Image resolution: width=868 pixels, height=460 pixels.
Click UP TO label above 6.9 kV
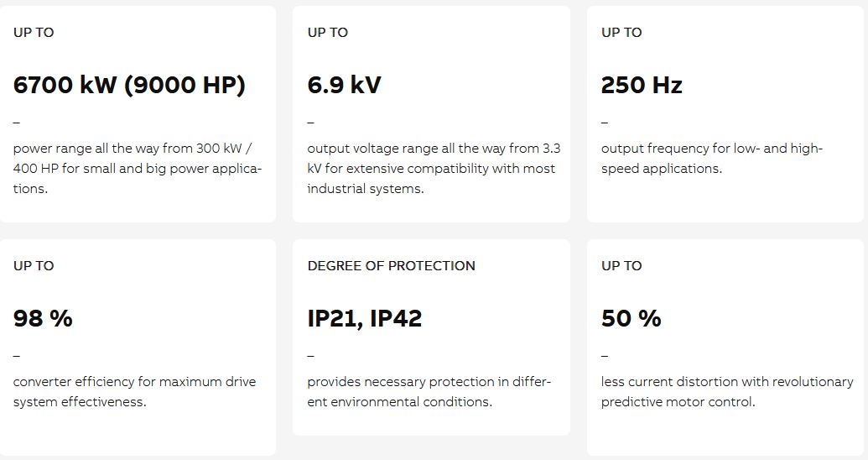click(327, 33)
